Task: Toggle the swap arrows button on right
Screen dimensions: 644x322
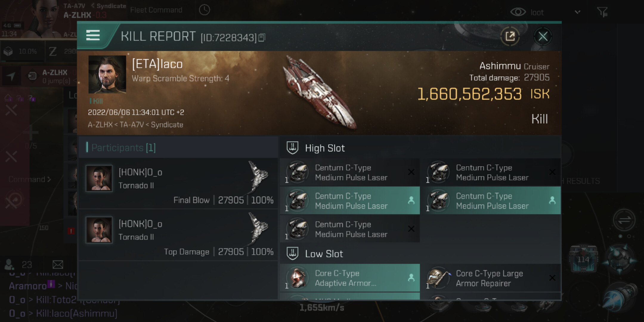Action: [624, 220]
